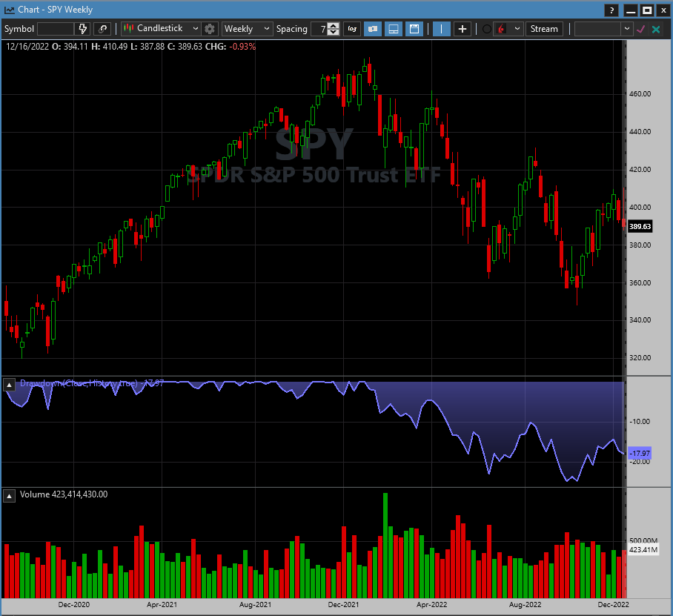The height and width of the screenshot is (616, 673).
Task: Click the Stream button
Action: coord(544,29)
